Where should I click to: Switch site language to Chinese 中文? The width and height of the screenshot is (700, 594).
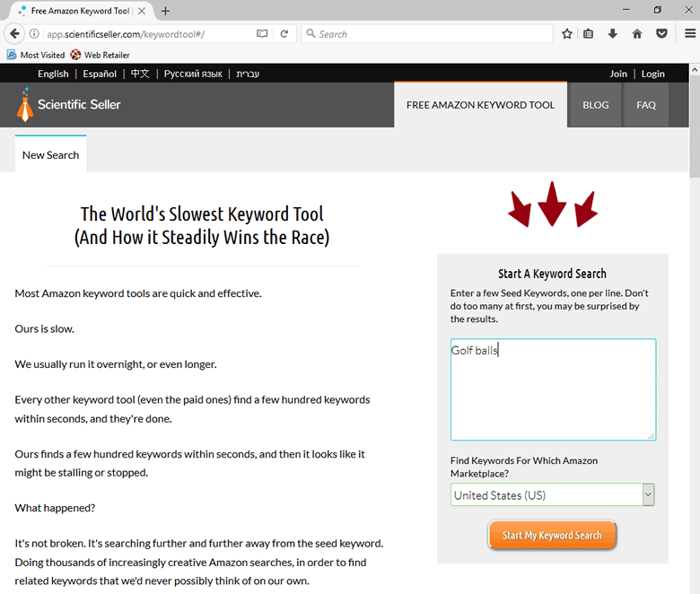140,74
